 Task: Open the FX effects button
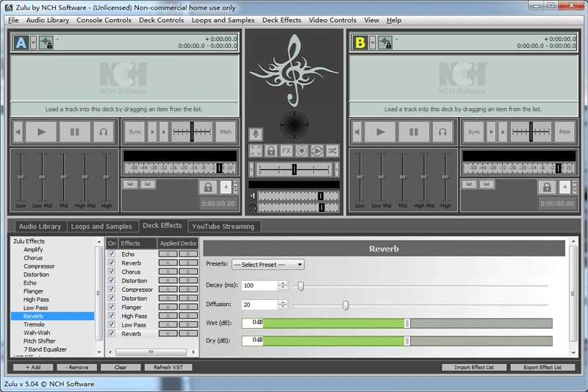coord(286,151)
